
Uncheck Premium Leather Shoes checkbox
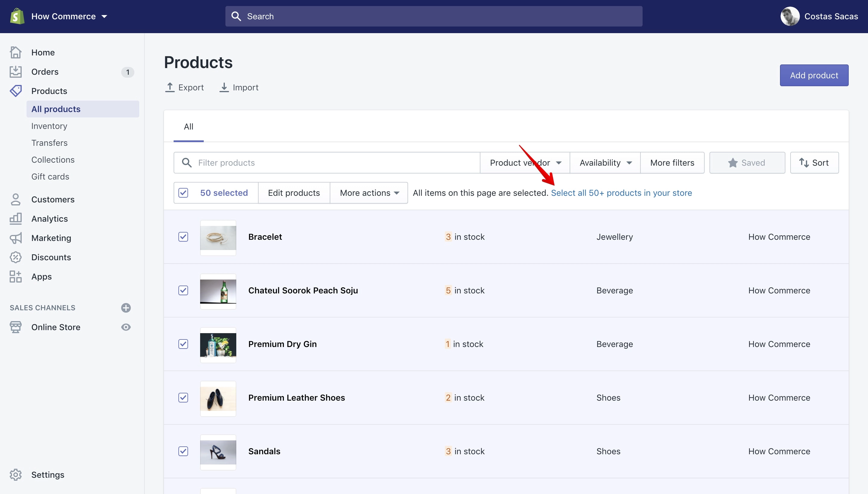pyautogui.click(x=183, y=397)
